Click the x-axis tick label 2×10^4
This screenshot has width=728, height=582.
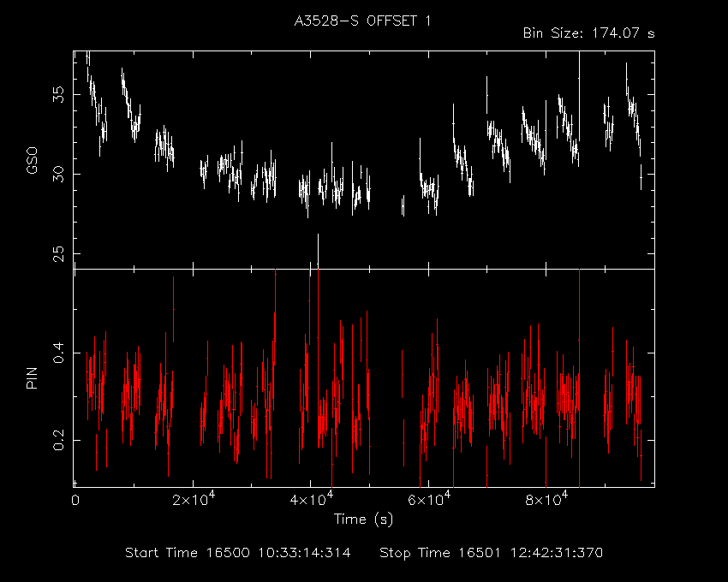[194, 498]
